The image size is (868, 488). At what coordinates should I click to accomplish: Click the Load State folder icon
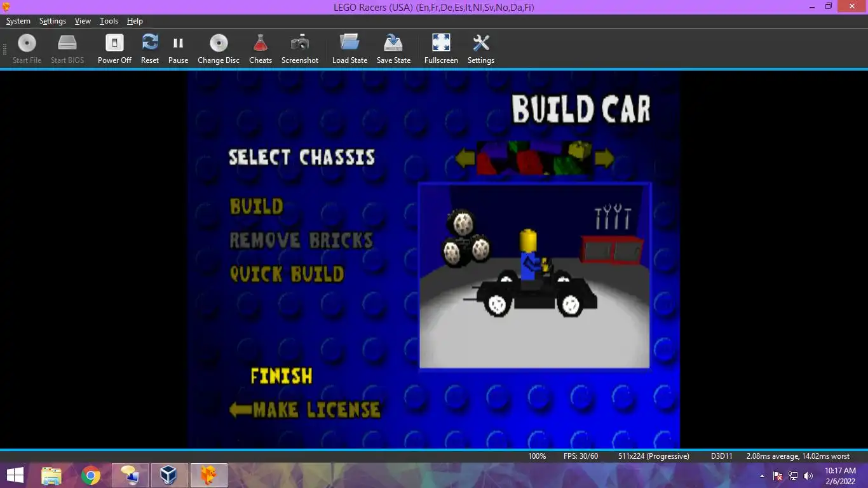tap(349, 43)
